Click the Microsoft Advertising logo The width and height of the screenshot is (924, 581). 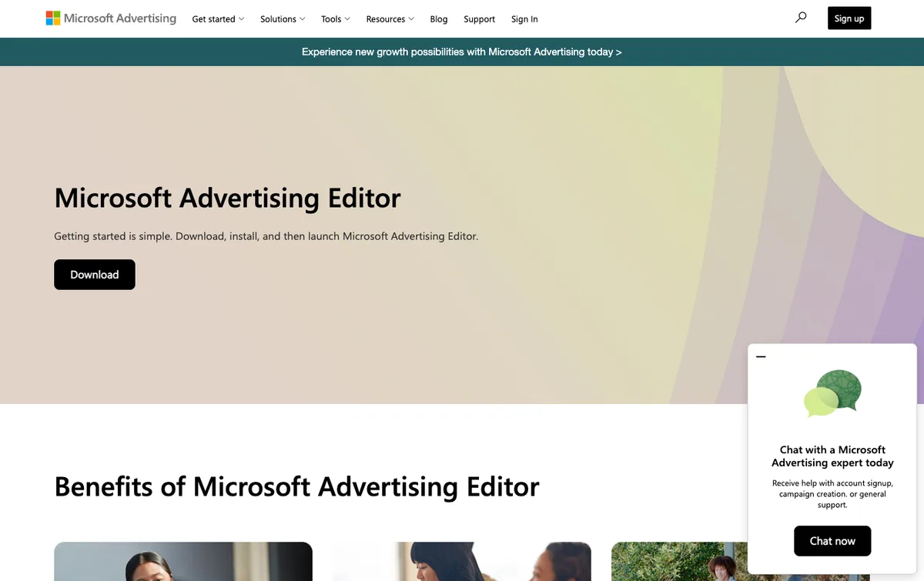coord(111,18)
